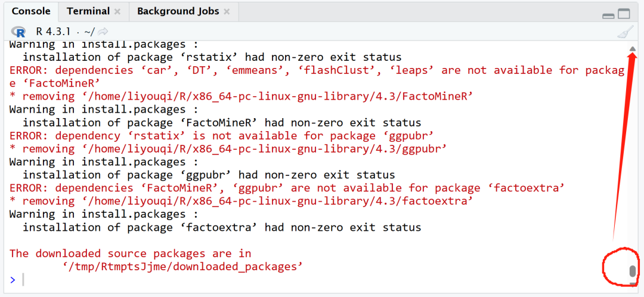Click the console scrollbar thumb
The image size is (644, 297).
pos(633,272)
